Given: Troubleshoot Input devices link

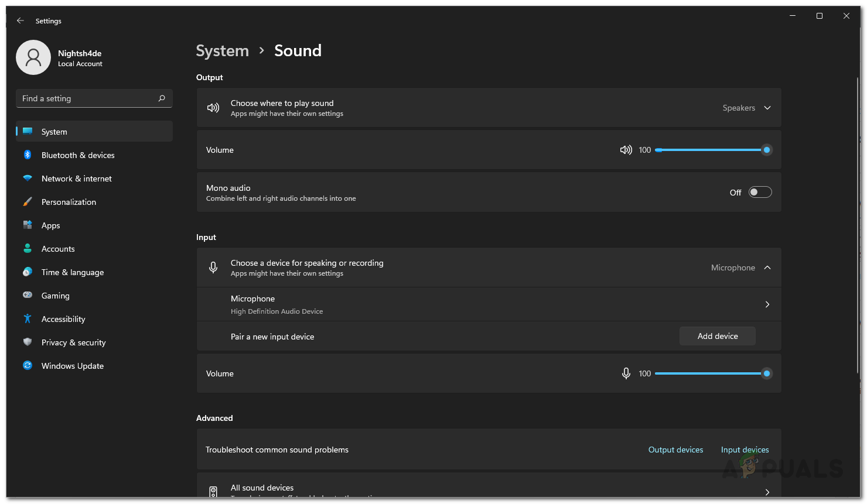Looking at the screenshot, I should tap(745, 450).
